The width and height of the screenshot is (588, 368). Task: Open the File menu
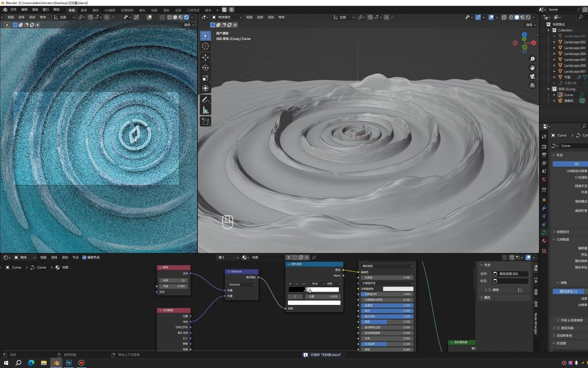14,10
